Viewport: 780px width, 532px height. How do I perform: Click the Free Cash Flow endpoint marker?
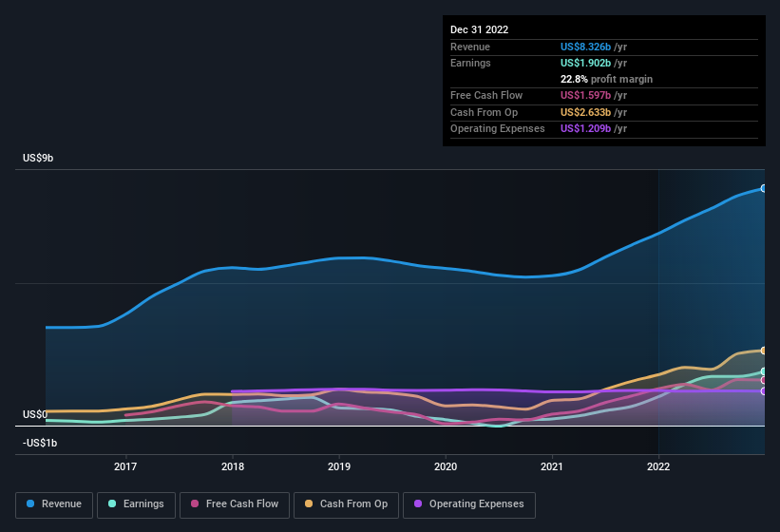764,380
